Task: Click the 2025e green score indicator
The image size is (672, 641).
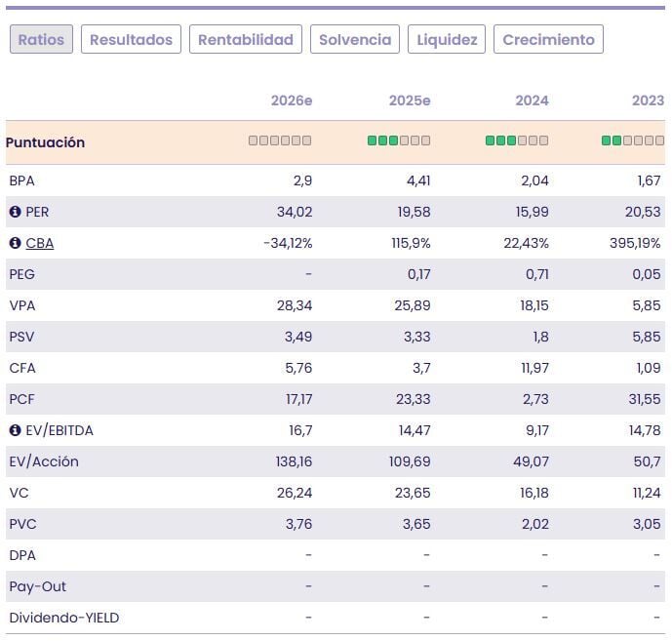Action: tap(398, 140)
